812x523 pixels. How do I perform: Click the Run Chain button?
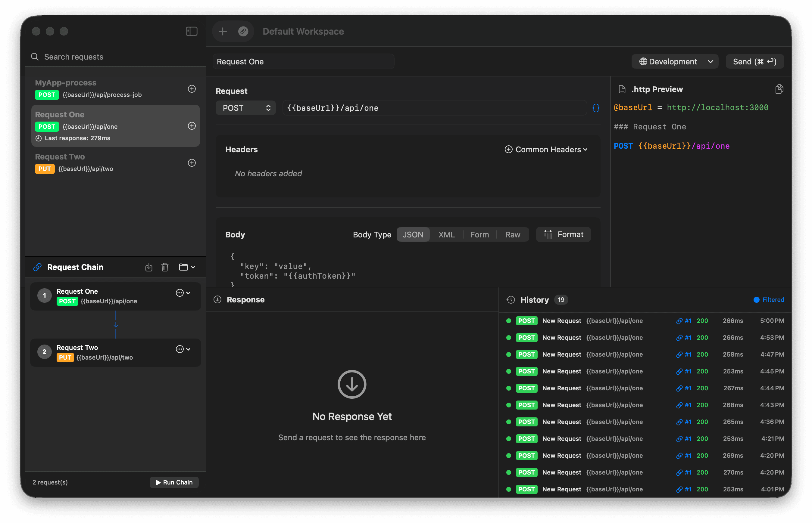click(174, 482)
